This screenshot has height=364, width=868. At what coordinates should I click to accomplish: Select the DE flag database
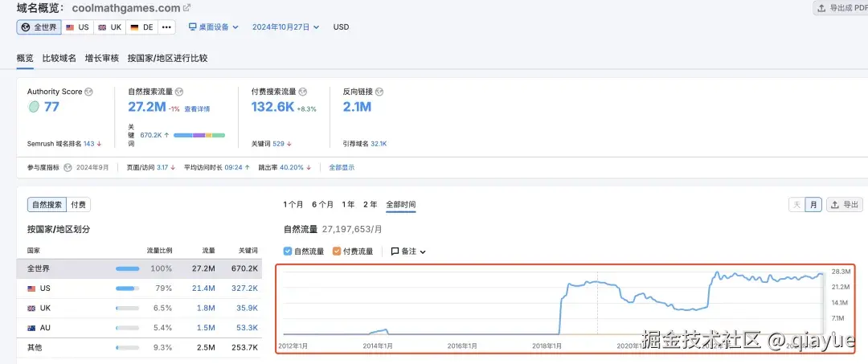click(141, 27)
